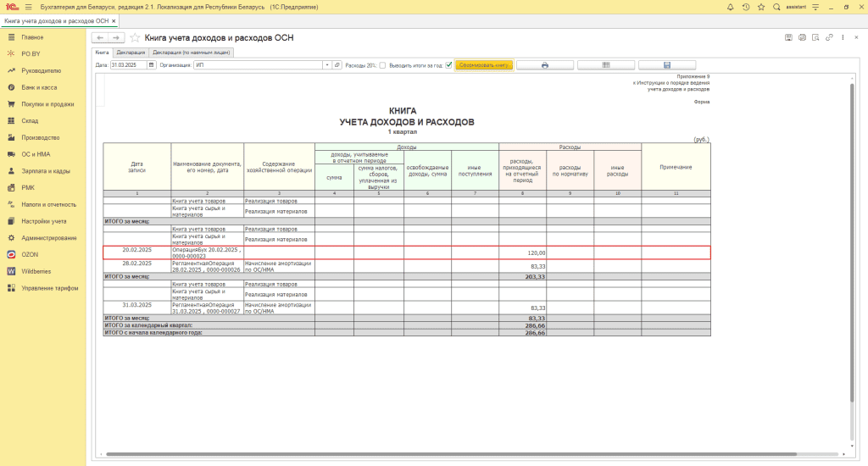Image resolution: width=868 pixels, height=466 pixels.
Task: Navigate back with the left arrow
Action: 100,38
